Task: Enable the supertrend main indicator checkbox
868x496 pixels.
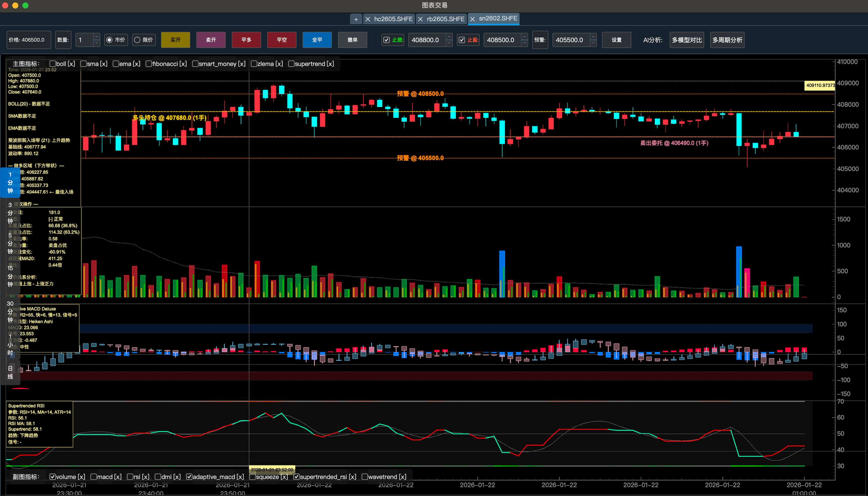Action: 291,64
